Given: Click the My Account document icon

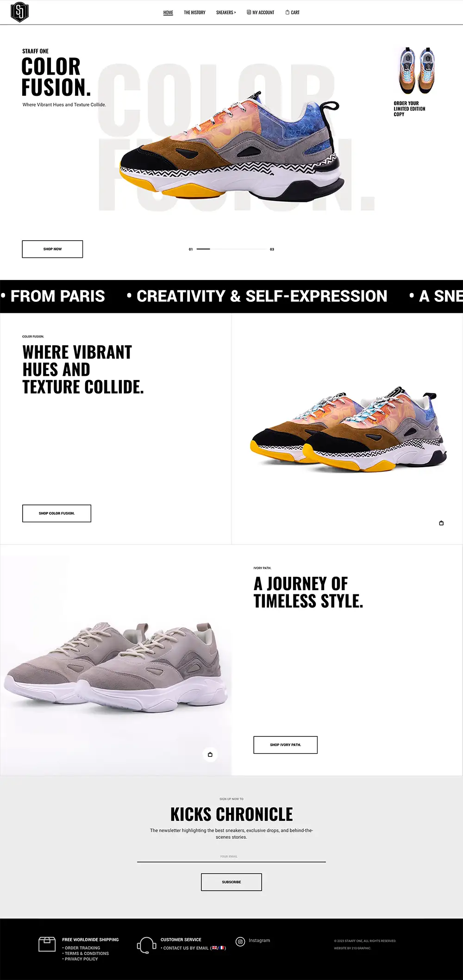Looking at the screenshot, I should coord(249,12).
